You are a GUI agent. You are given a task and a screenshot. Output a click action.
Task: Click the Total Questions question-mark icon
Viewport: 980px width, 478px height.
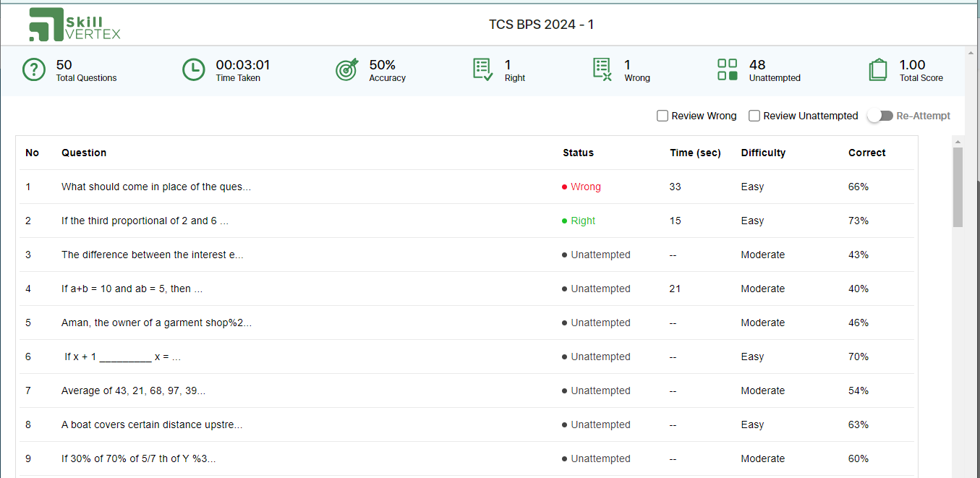point(34,70)
